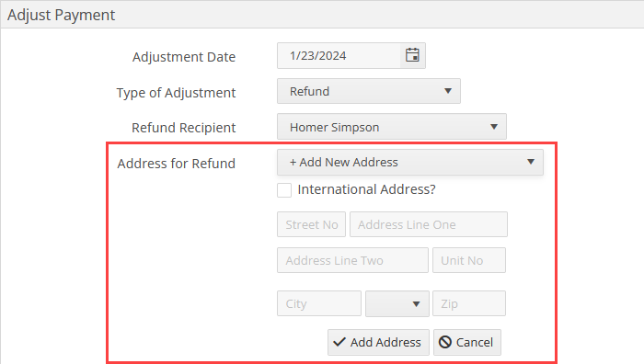Click the Type of Adjustment dropdown arrow
Screen dimensions: 644x364
click(448, 91)
